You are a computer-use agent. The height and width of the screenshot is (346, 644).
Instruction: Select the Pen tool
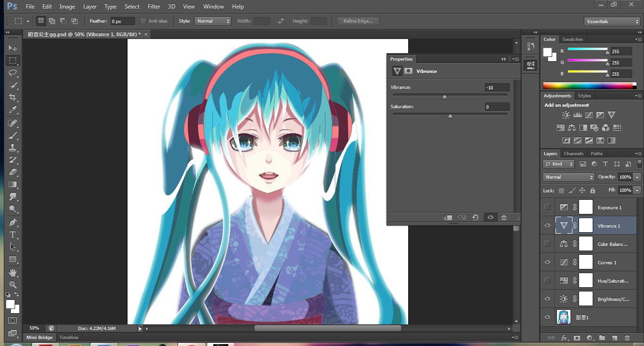pyautogui.click(x=13, y=222)
